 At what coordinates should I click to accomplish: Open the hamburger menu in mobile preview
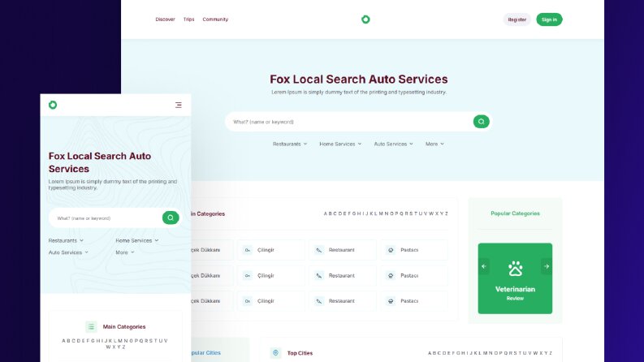point(178,105)
